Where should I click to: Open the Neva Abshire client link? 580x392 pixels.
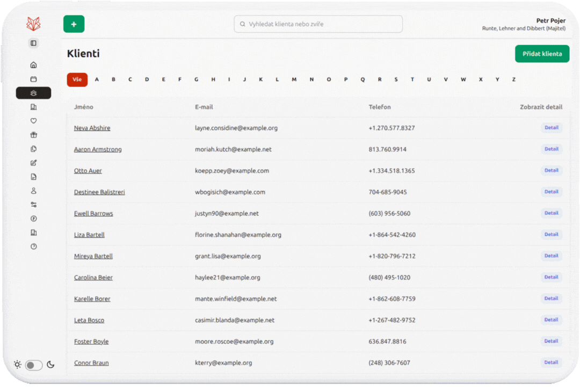(92, 128)
